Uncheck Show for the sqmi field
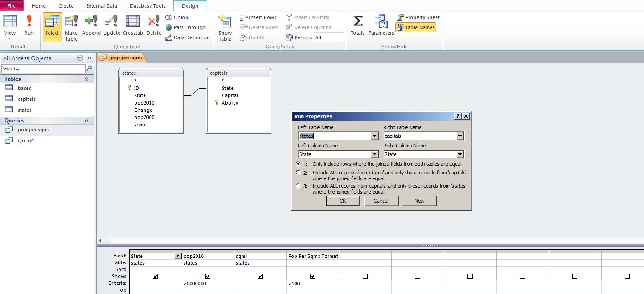 pos(260,276)
